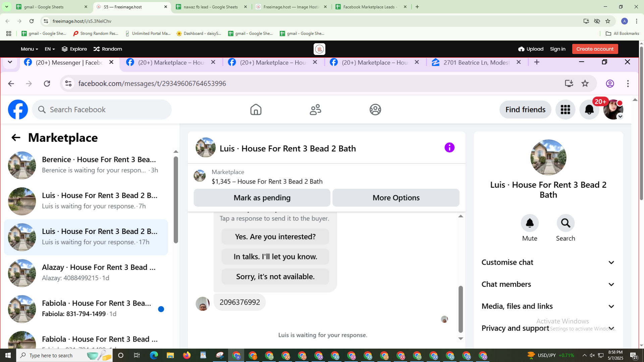Viewport: 644px width, 362px height.
Task: Click the Search magnifier icon in chat panel
Action: [x=566, y=223]
